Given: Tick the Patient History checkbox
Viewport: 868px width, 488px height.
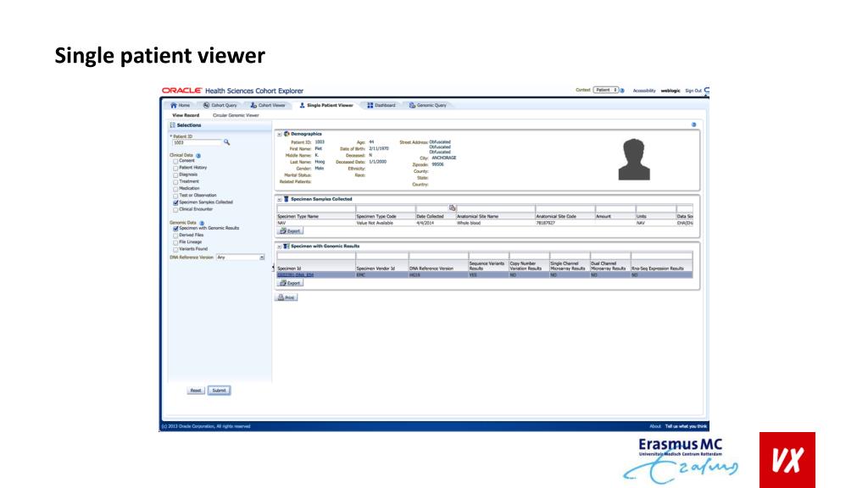Looking at the screenshot, I should click(x=175, y=168).
